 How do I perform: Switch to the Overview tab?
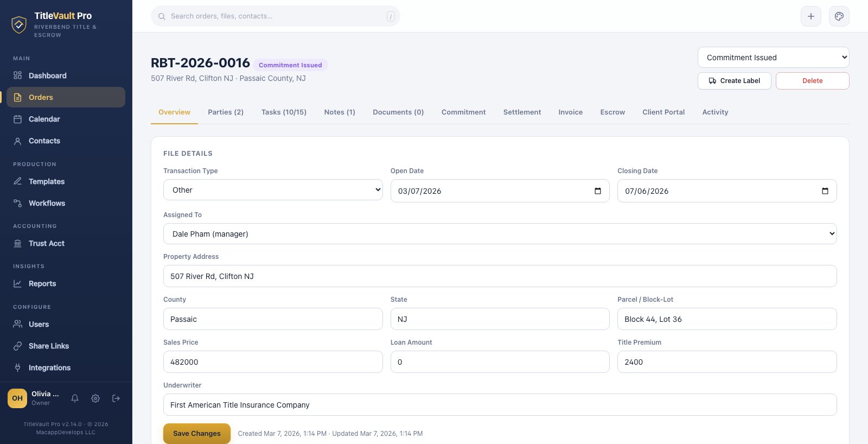point(174,112)
